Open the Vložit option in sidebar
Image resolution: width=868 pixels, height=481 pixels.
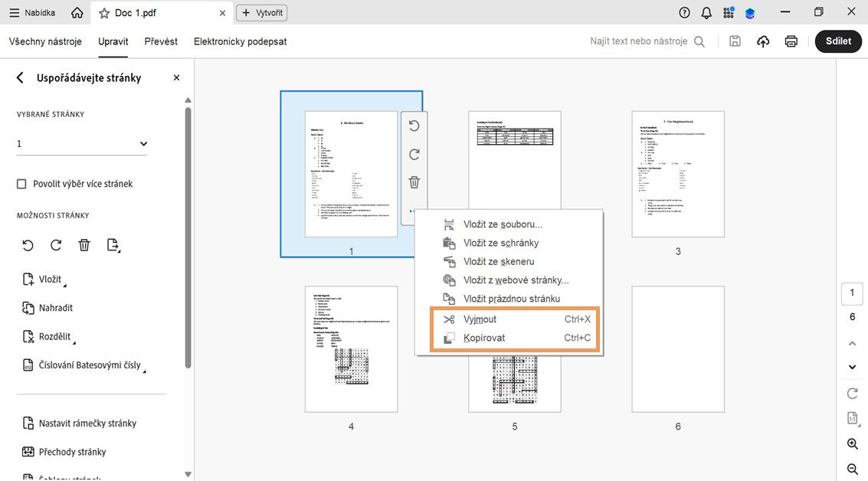point(44,280)
